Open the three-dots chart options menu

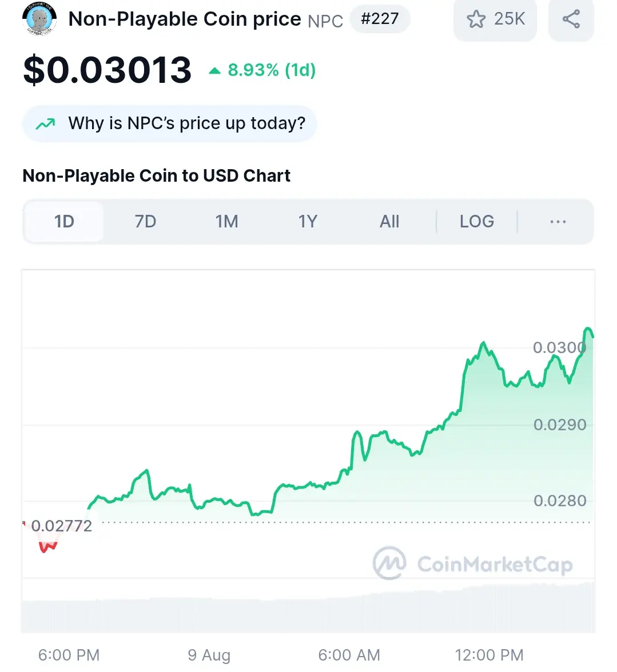pyautogui.click(x=558, y=222)
